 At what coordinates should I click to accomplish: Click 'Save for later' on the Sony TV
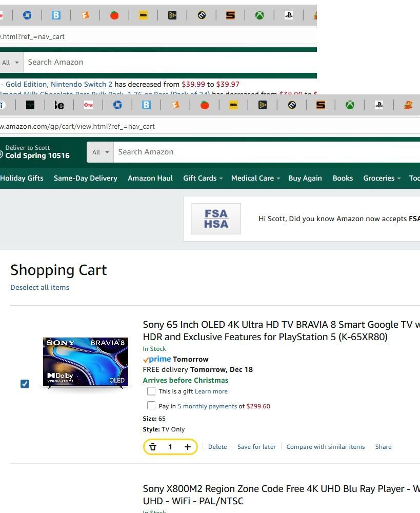tap(256, 447)
